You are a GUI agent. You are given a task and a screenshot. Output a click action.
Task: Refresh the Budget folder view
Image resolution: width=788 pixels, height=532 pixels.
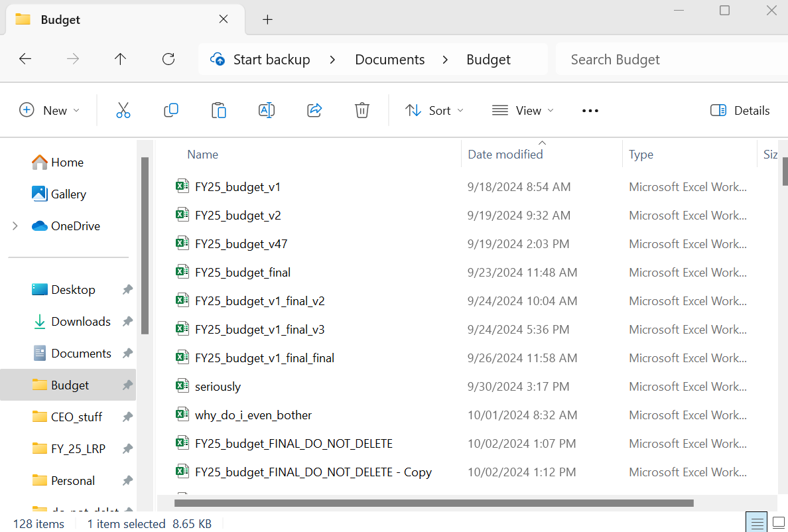[168, 59]
